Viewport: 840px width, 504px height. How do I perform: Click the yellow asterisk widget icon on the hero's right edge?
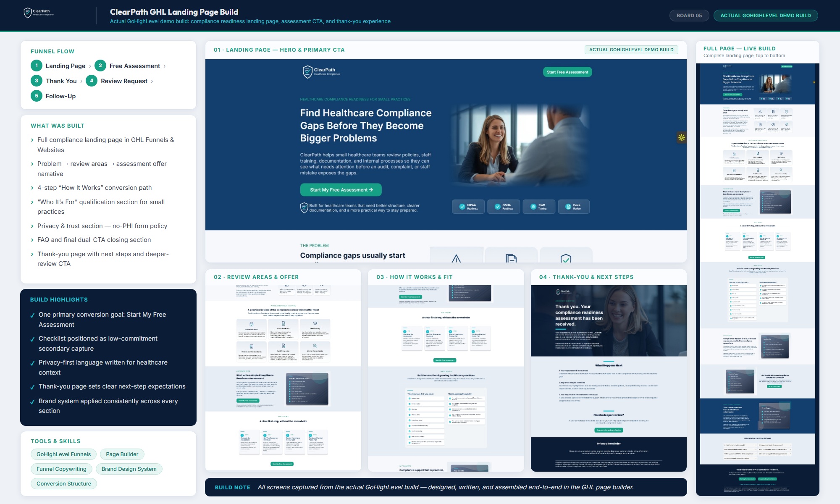(682, 137)
